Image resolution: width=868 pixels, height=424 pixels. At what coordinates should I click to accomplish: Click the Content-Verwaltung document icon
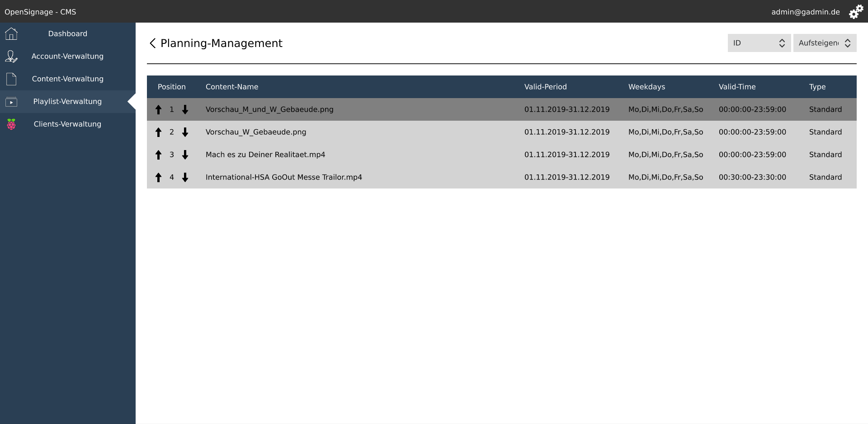(11, 79)
